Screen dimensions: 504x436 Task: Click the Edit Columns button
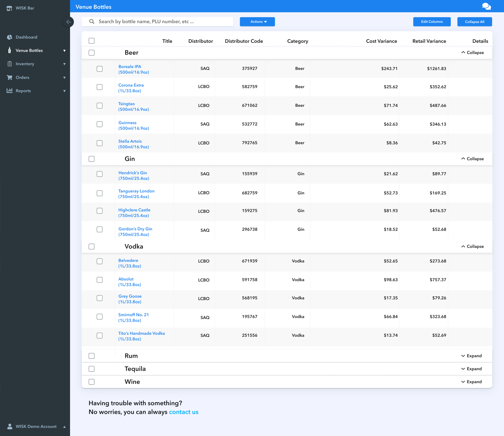pos(432,22)
